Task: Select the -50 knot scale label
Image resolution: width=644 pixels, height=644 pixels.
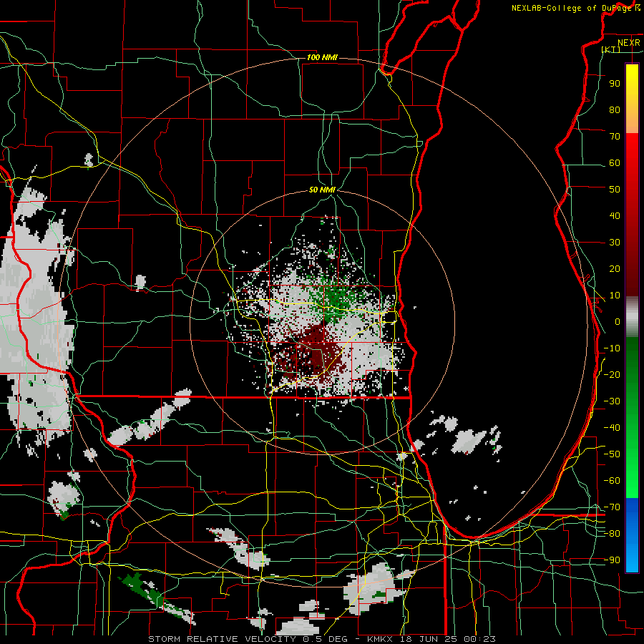Action: coord(612,454)
